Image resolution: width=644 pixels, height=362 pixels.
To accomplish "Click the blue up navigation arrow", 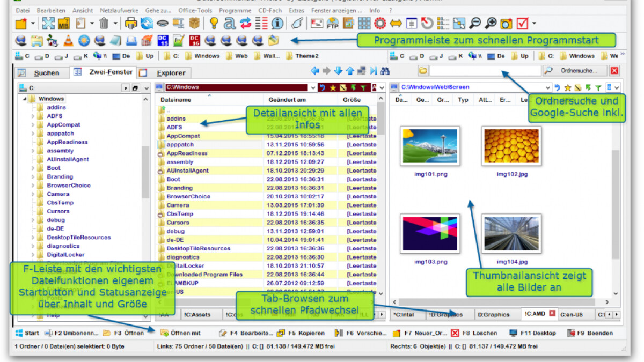I will 350,71.
